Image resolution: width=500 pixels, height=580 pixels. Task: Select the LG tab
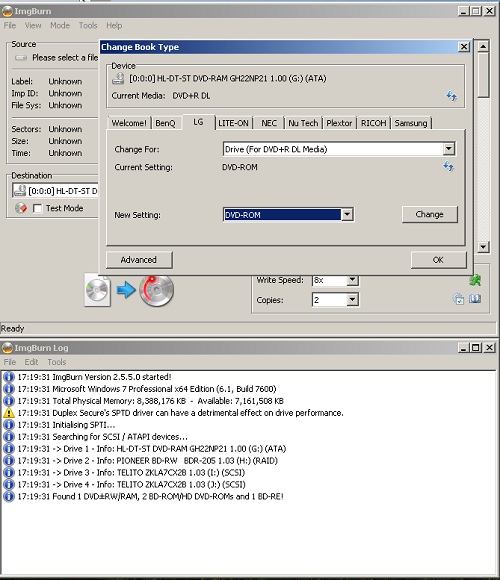click(x=198, y=122)
